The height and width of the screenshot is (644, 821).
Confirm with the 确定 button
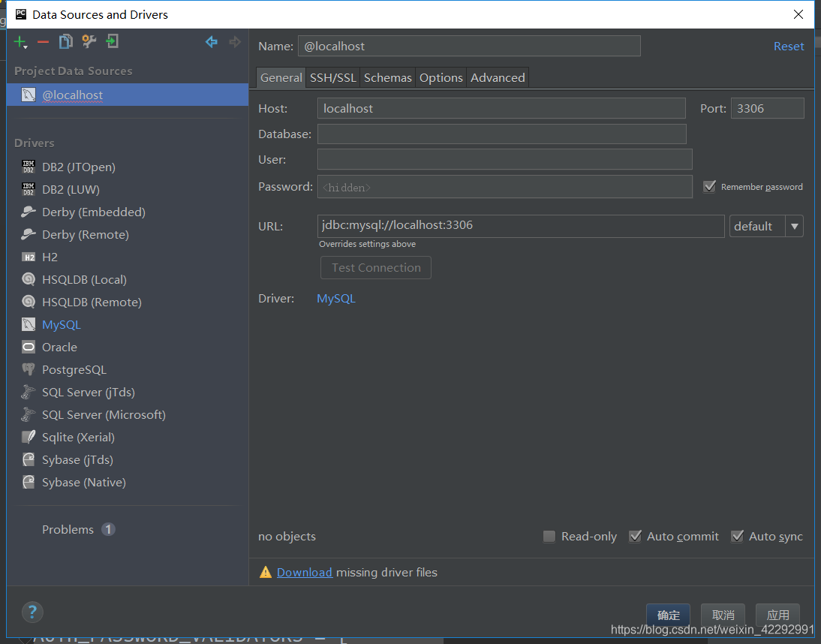668,615
